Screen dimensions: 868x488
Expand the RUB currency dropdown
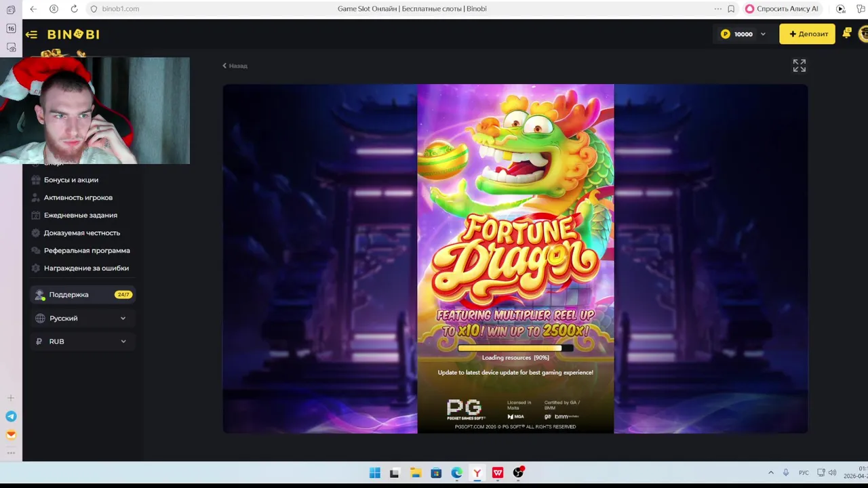pos(82,342)
